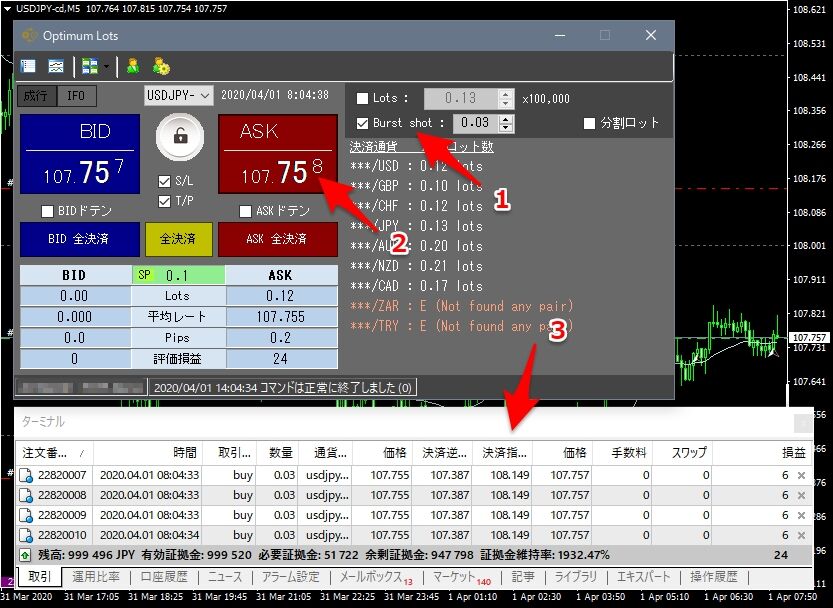This screenshot has height=608, width=833.
Task: Close order 22820008 with its X icon
Action: pos(801,495)
